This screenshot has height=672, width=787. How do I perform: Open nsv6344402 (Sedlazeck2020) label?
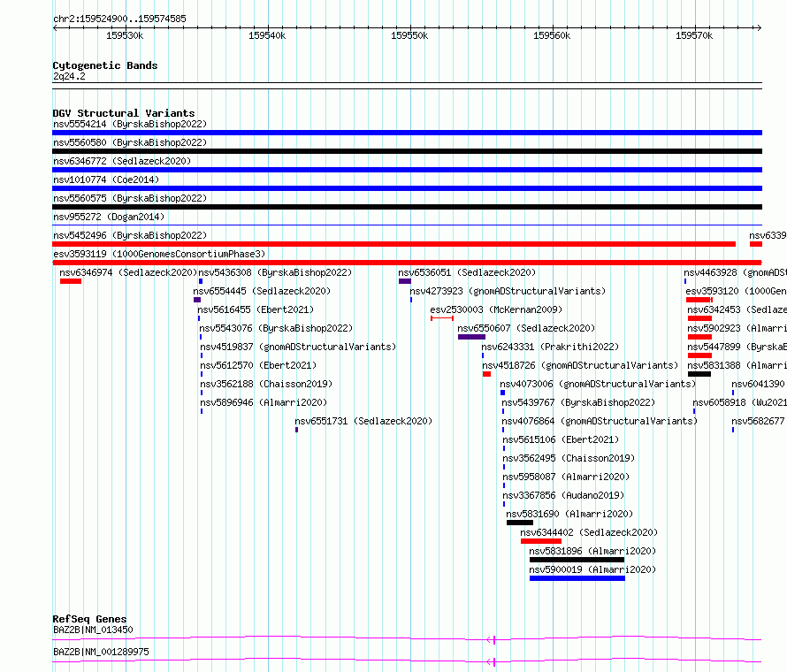pyautogui.click(x=589, y=532)
